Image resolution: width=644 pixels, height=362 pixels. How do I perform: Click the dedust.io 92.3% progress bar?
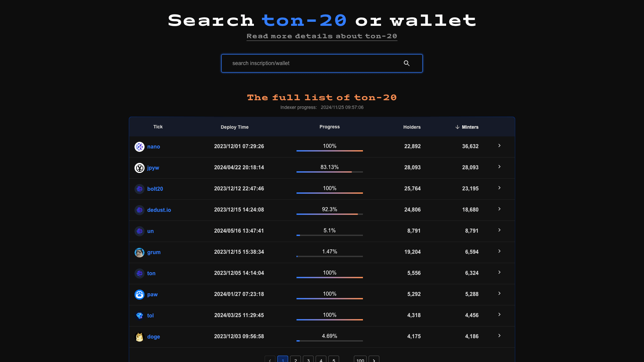(330, 214)
